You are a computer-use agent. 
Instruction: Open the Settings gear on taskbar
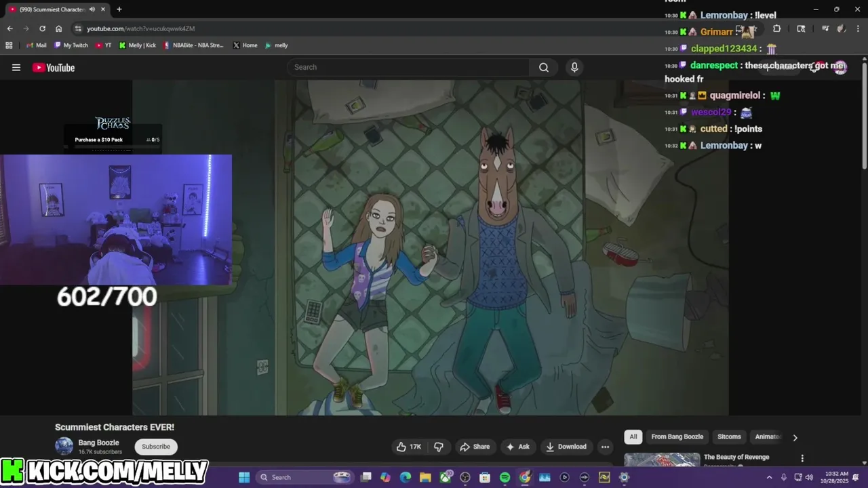pos(624,477)
